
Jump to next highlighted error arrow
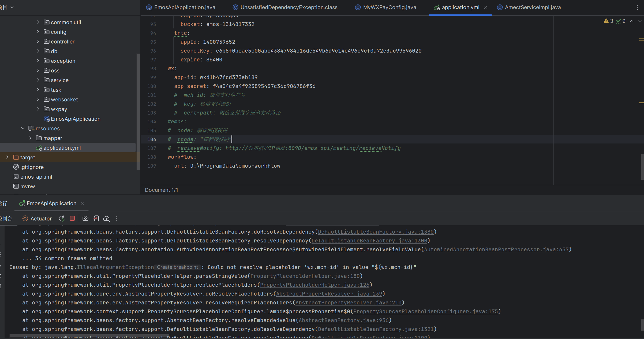click(640, 21)
